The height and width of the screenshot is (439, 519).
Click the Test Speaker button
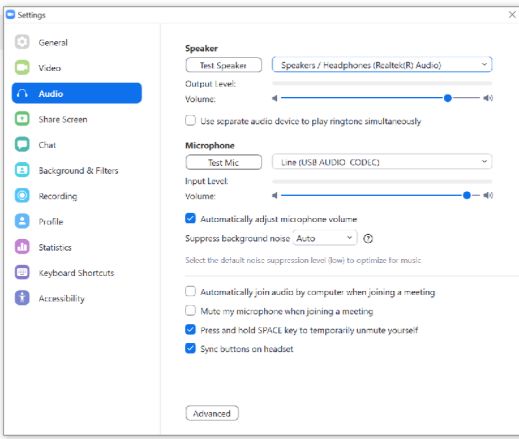pyautogui.click(x=223, y=65)
